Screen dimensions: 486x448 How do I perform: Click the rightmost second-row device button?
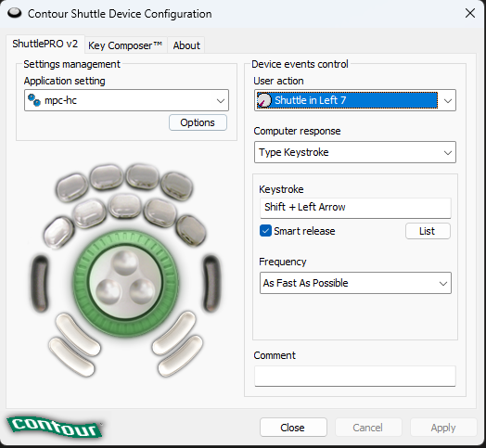(191, 231)
